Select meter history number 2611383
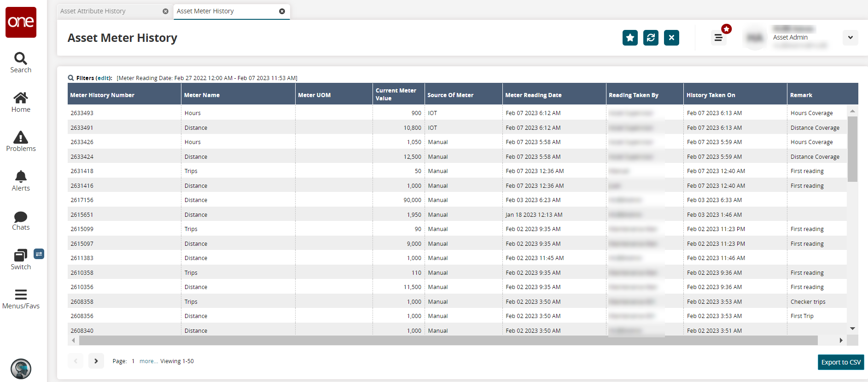 (82, 258)
